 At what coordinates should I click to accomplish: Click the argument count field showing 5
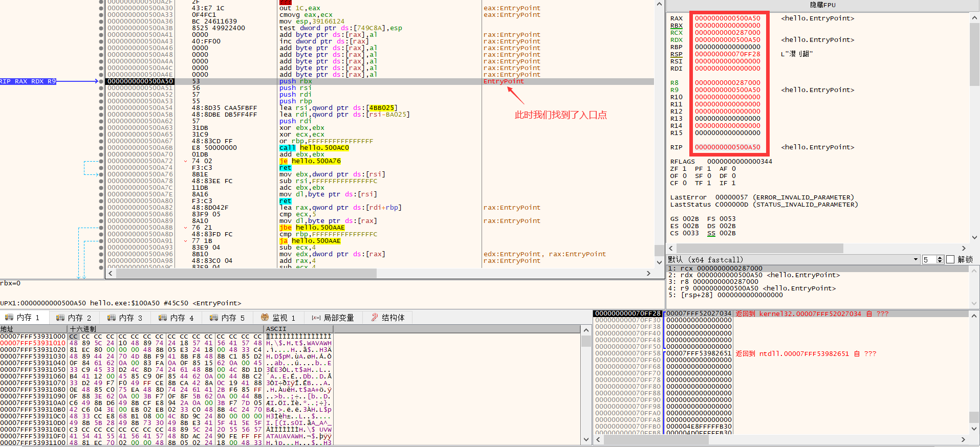[929, 260]
